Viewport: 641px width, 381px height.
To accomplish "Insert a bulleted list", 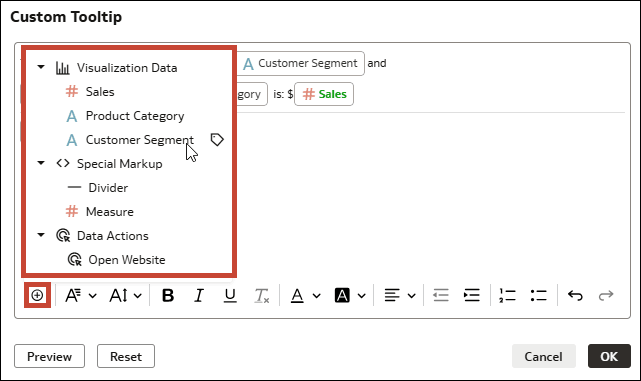I will pyautogui.click(x=538, y=295).
